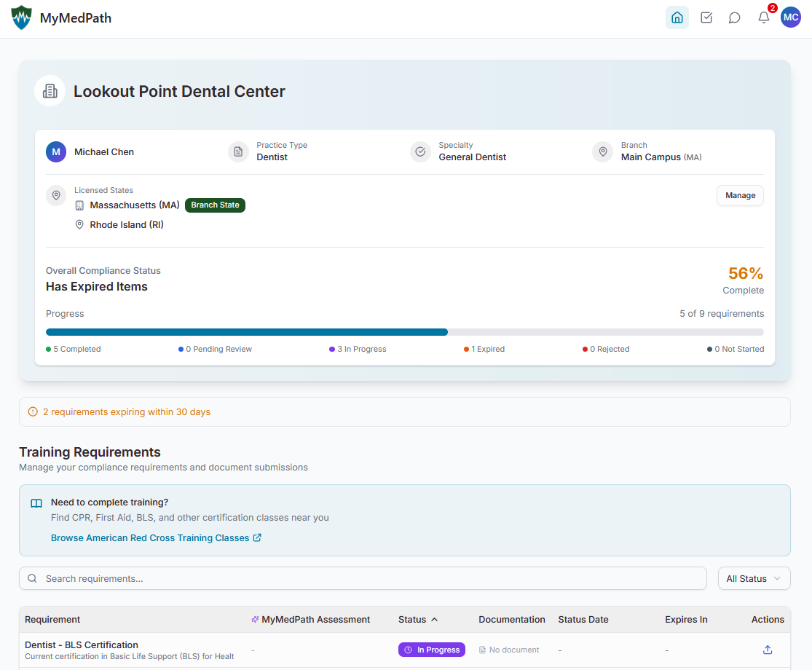This screenshot has width=812, height=670.
Task: Click the building icon beside Lookout Point Dental Center
Action: pos(49,90)
